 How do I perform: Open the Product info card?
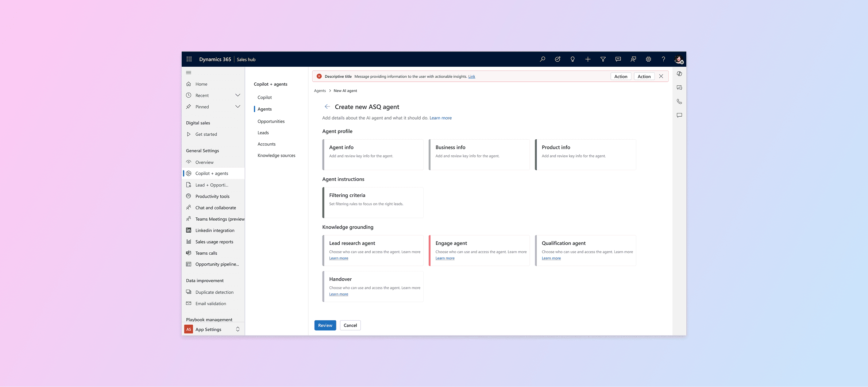pyautogui.click(x=585, y=155)
